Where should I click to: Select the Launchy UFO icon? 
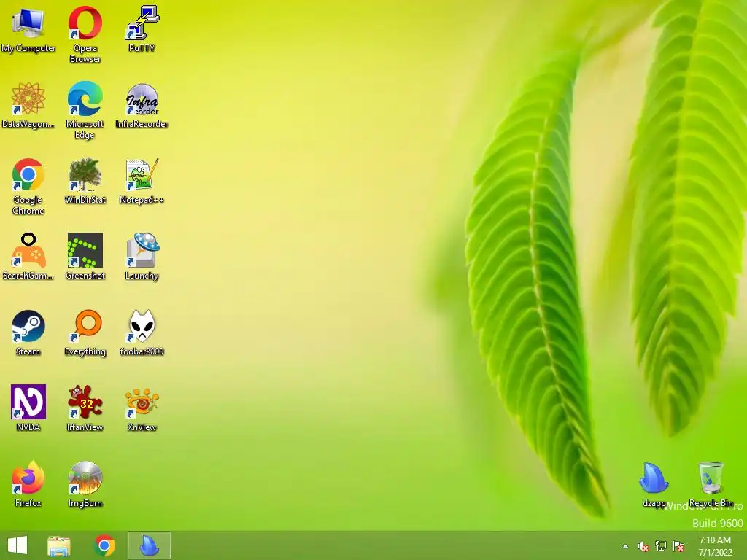142,250
